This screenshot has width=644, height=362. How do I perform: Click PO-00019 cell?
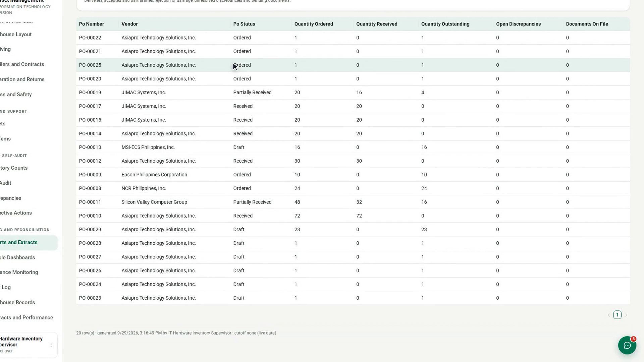[90, 93]
